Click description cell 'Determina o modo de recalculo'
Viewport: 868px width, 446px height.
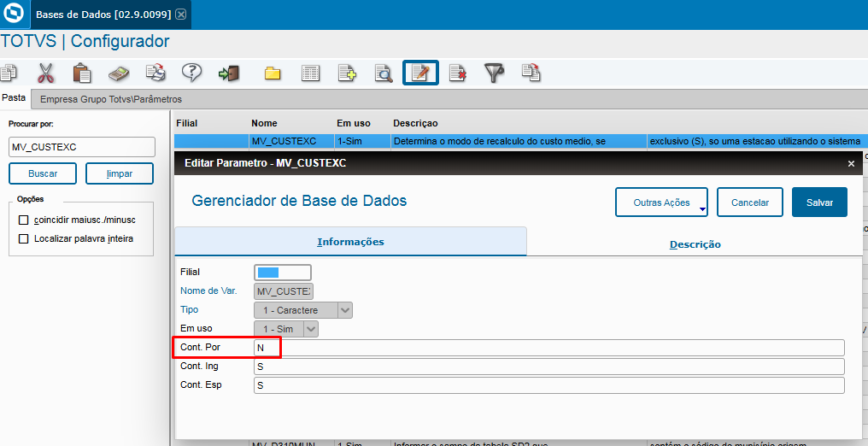click(x=519, y=141)
